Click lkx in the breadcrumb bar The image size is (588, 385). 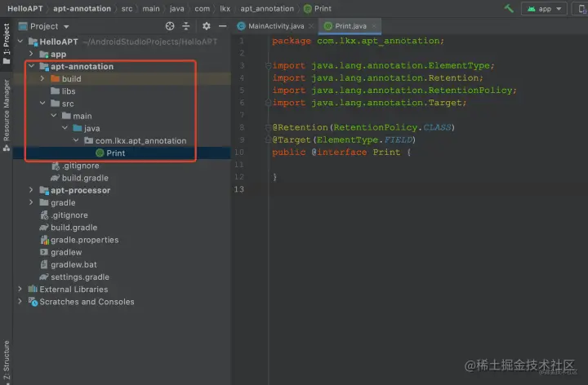225,8
